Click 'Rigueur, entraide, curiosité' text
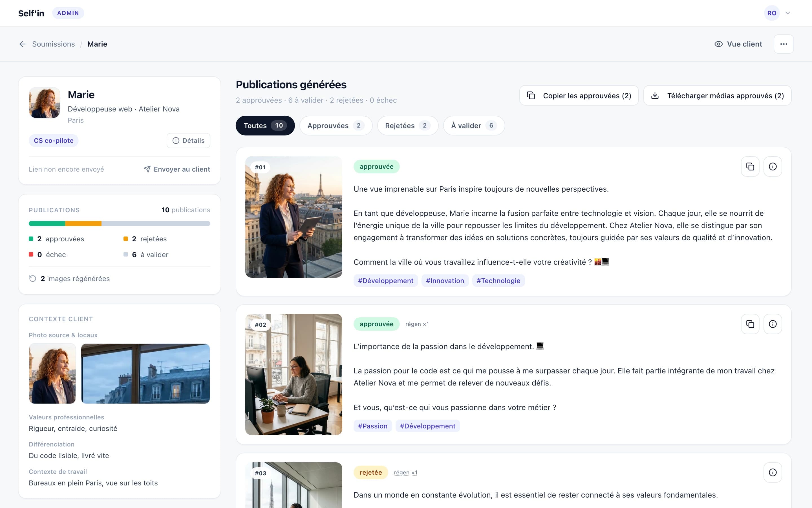 (x=73, y=429)
